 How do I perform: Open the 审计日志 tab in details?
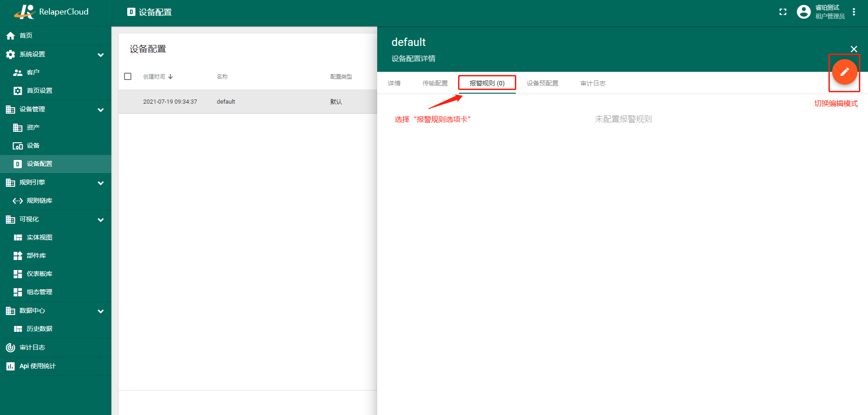pyautogui.click(x=593, y=83)
